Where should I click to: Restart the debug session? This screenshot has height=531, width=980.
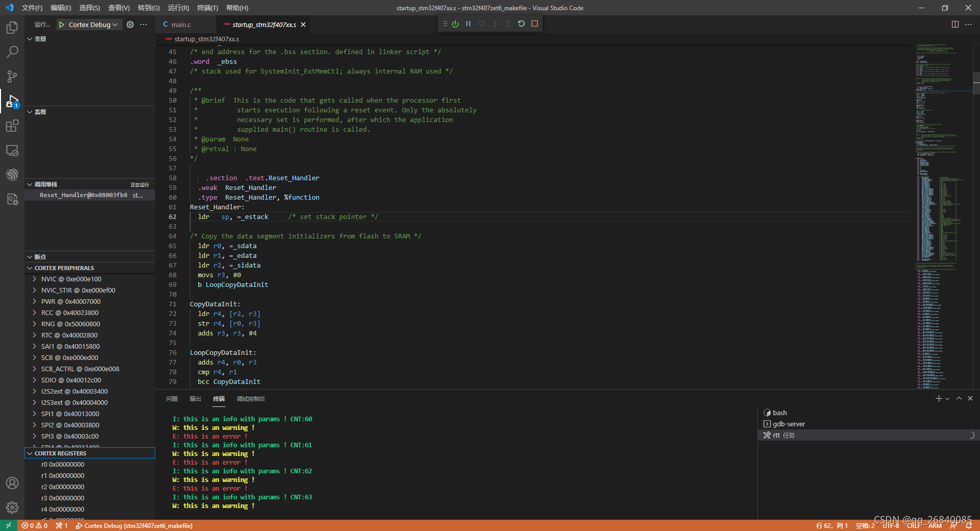coord(521,23)
